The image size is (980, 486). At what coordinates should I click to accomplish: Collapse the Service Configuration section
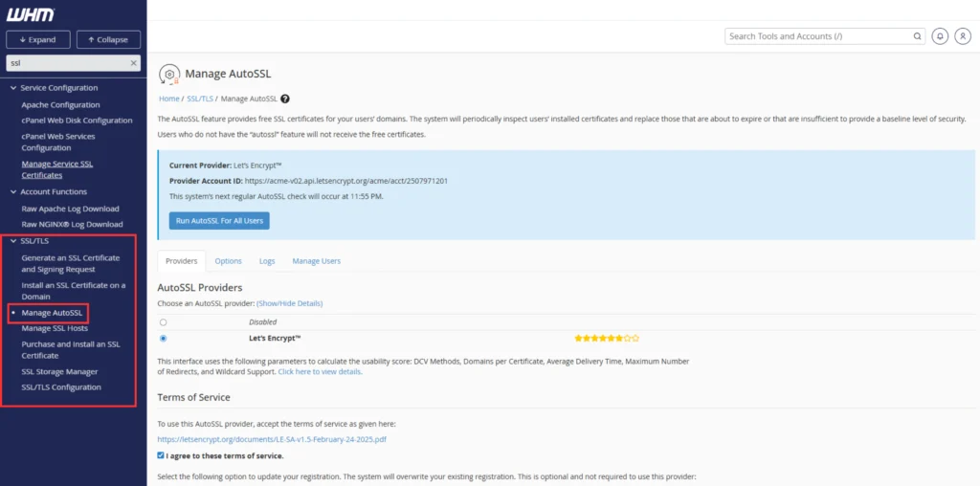click(x=13, y=88)
